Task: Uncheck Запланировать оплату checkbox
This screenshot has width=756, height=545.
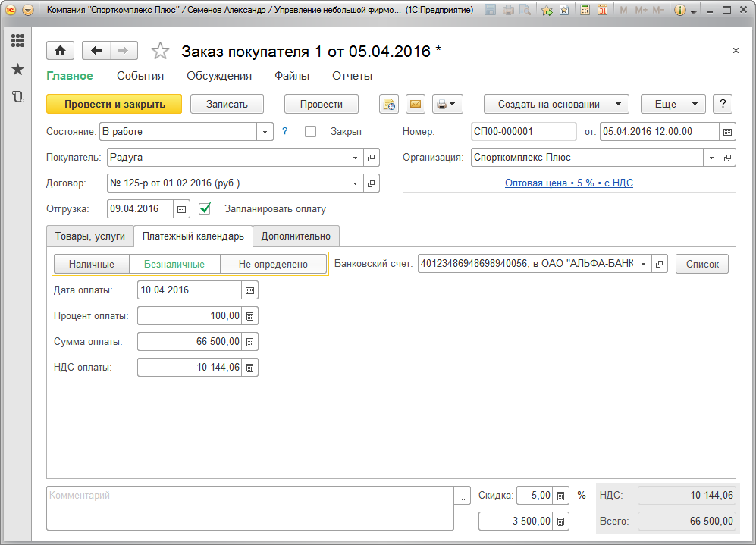Action: click(205, 208)
